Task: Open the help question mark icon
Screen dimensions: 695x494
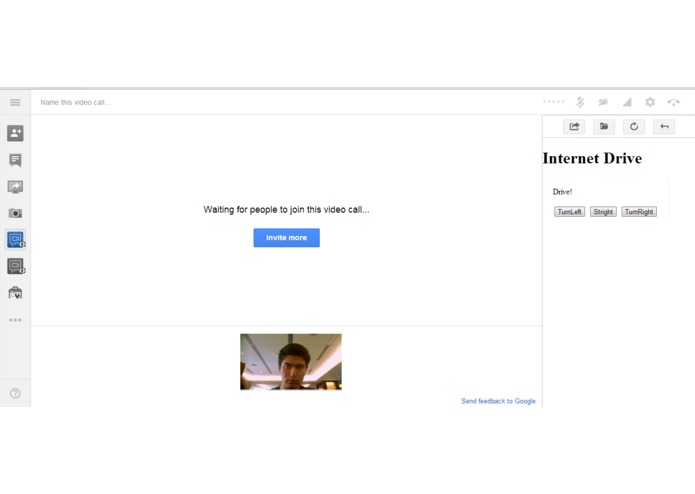Action: pos(15,393)
